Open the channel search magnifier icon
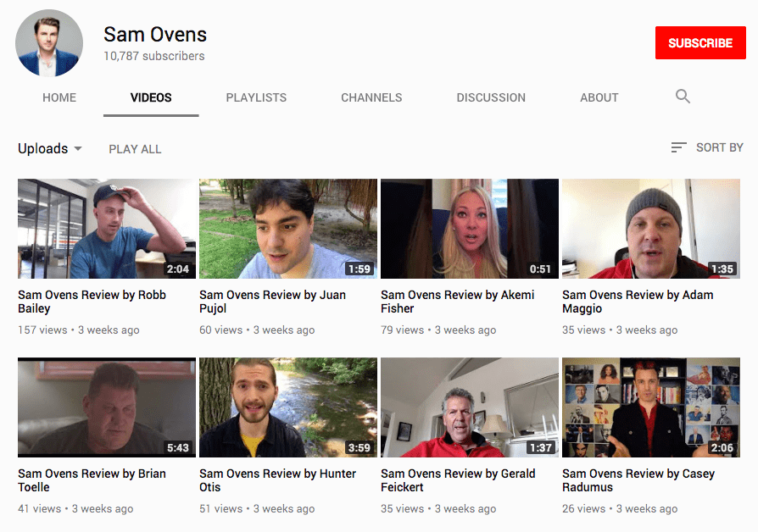 pyautogui.click(x=683, y=97)
